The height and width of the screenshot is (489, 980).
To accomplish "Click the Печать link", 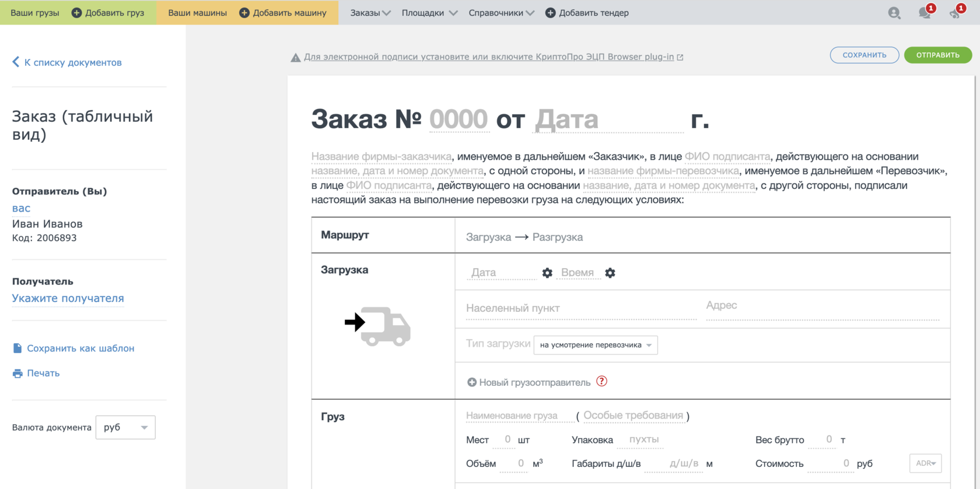I will click(43, 373).
